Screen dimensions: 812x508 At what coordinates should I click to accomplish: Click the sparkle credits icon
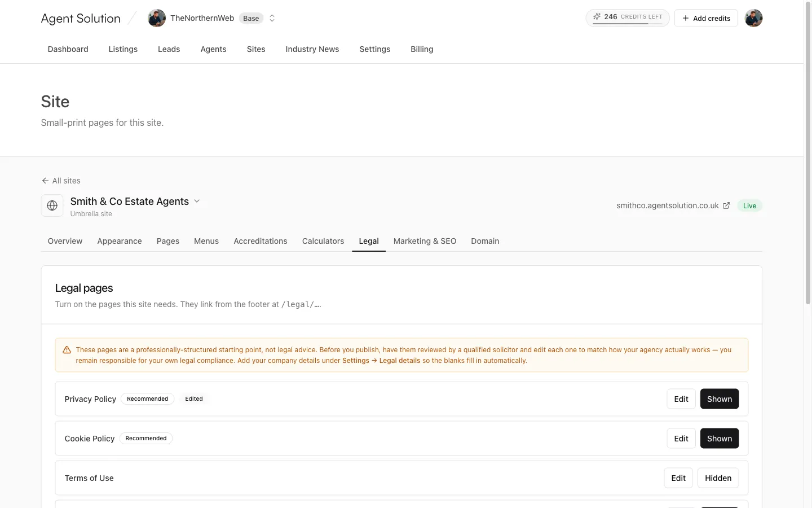pos(597,17)
